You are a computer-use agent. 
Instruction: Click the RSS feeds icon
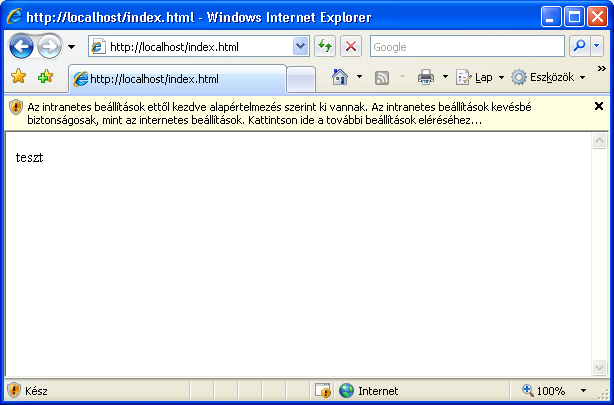point(382,78)
